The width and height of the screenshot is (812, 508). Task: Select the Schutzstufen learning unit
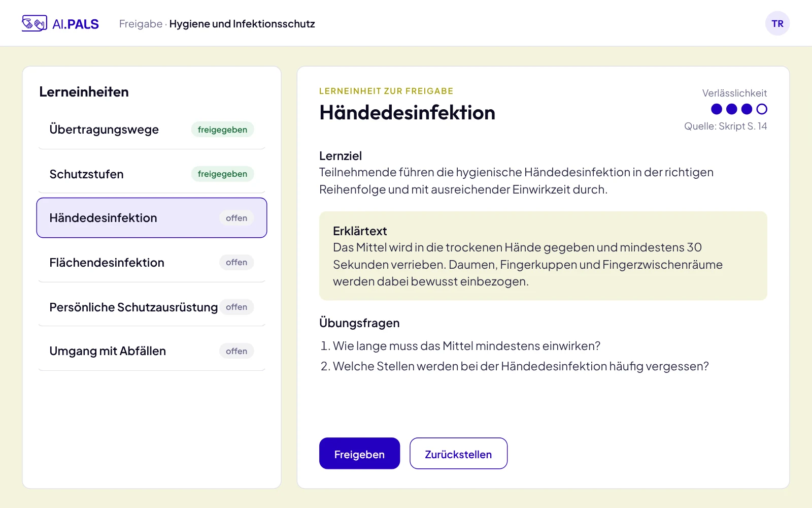[x=152, y=174]
